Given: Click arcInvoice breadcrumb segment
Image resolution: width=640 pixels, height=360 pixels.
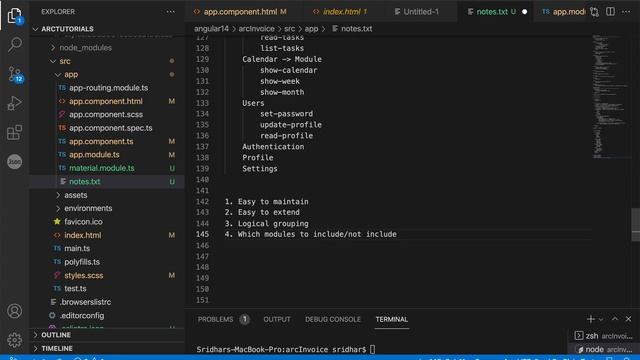Looking at the screenshot, I should pos(256,29).
